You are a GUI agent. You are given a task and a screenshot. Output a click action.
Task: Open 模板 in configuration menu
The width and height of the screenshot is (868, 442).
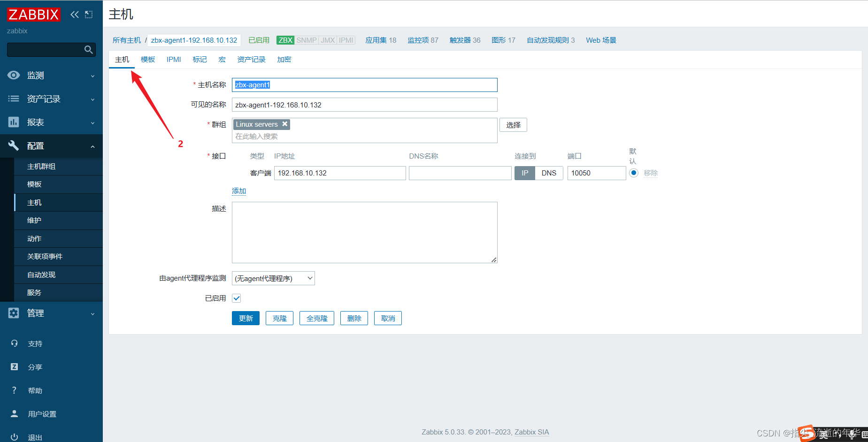click(x=58, y=184)
